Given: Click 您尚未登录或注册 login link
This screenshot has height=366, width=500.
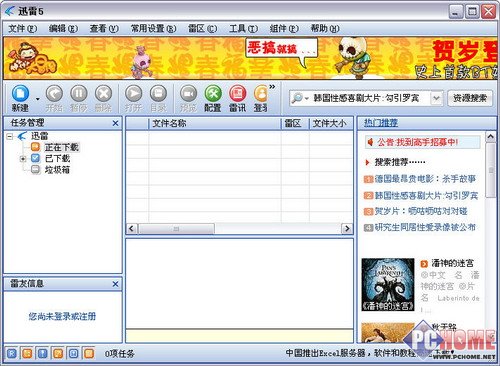Looking at the screenshot, I should tap(62, 316).
